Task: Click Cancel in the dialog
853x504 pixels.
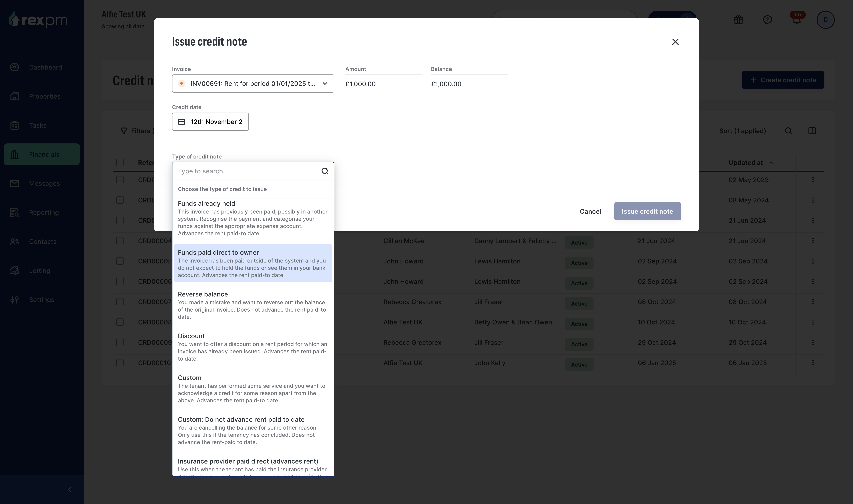Action: (x=590, y=211)
